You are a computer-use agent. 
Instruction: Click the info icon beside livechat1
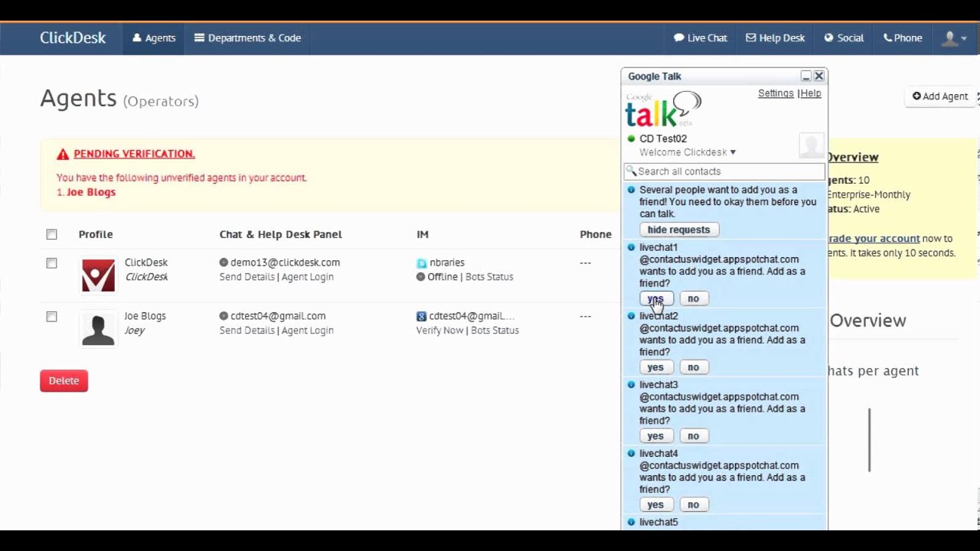coord(632,247)
